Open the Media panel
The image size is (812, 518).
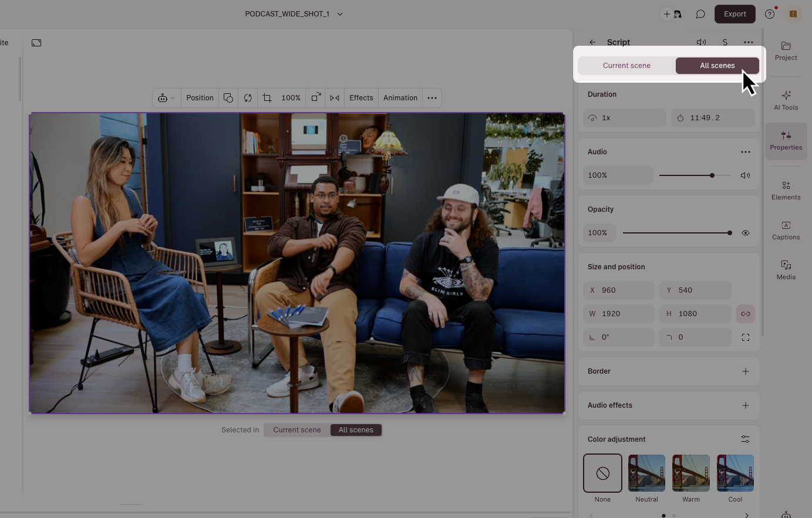786,269
